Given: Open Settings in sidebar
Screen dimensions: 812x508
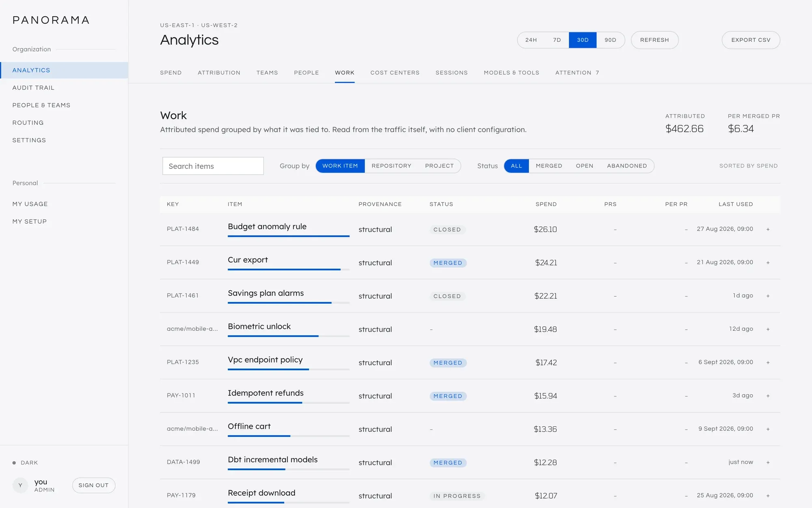Looking at the screenshot, I should click(64, 140).
